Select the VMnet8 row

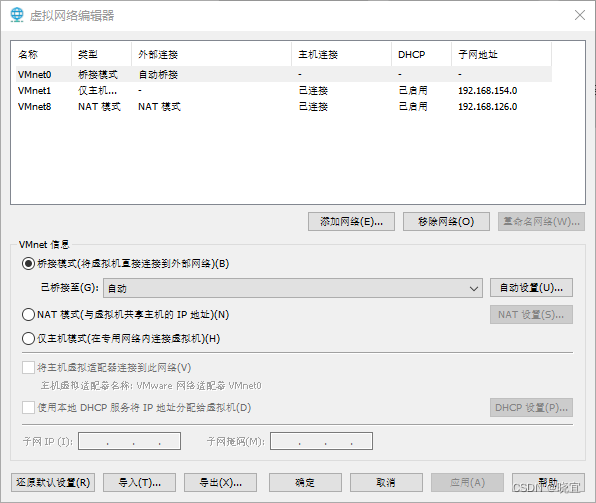(x=284, y=106)
